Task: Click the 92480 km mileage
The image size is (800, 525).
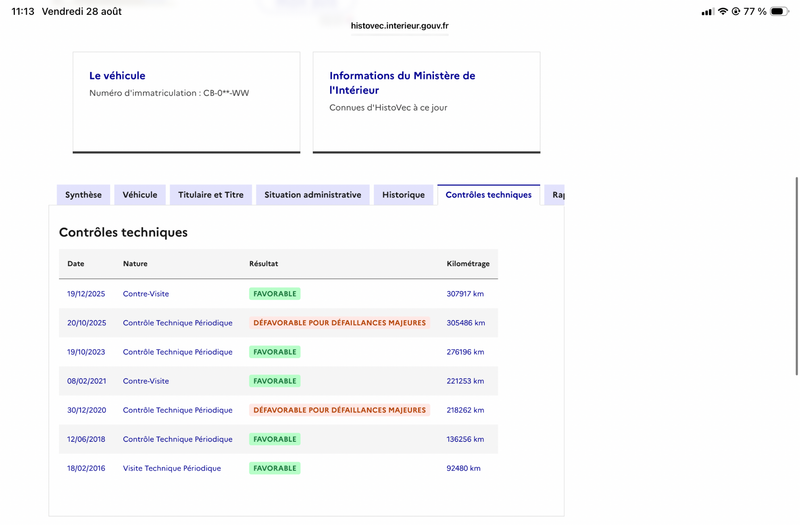Action: [x=463, y=468]
